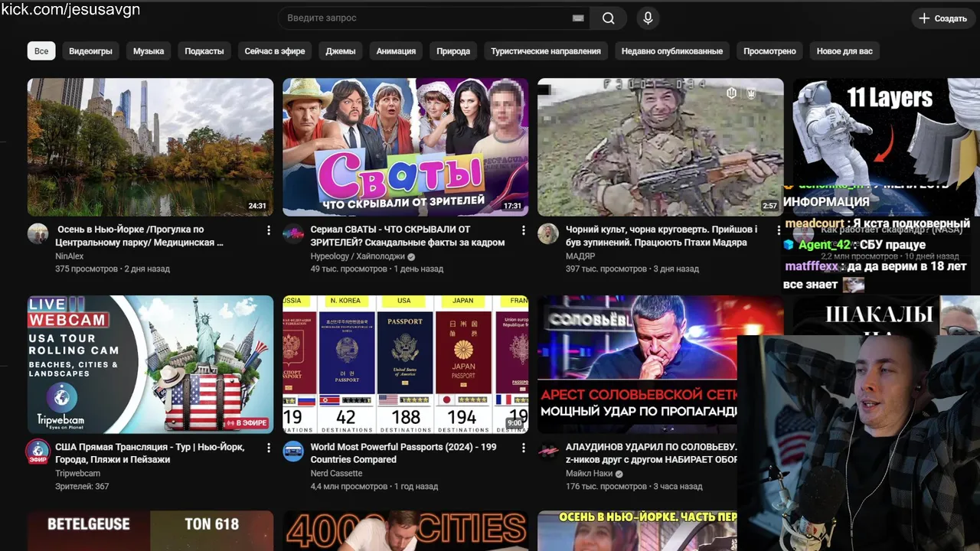Click the МАДЯР channel avatar
This screenshot has height=551, width=980.
pos(547,233)
